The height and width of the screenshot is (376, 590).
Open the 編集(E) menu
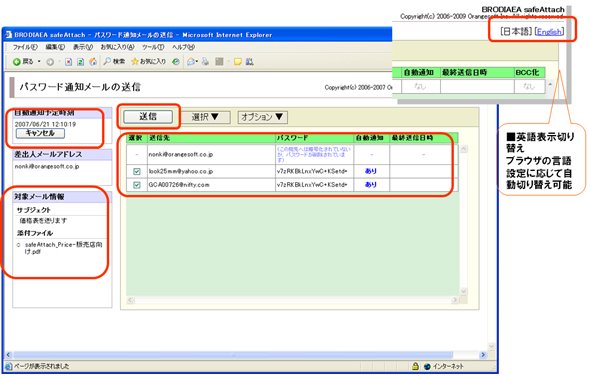(x=55, y=47)
